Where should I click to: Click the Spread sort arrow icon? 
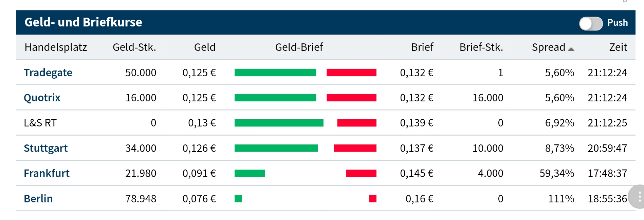[571, 49]
